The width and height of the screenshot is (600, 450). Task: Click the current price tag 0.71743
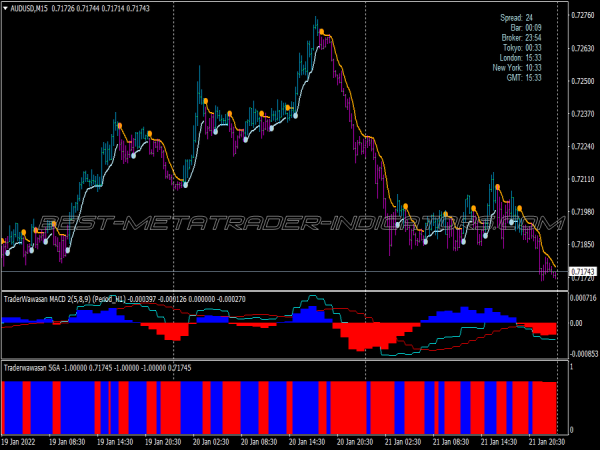pos(583,271)
